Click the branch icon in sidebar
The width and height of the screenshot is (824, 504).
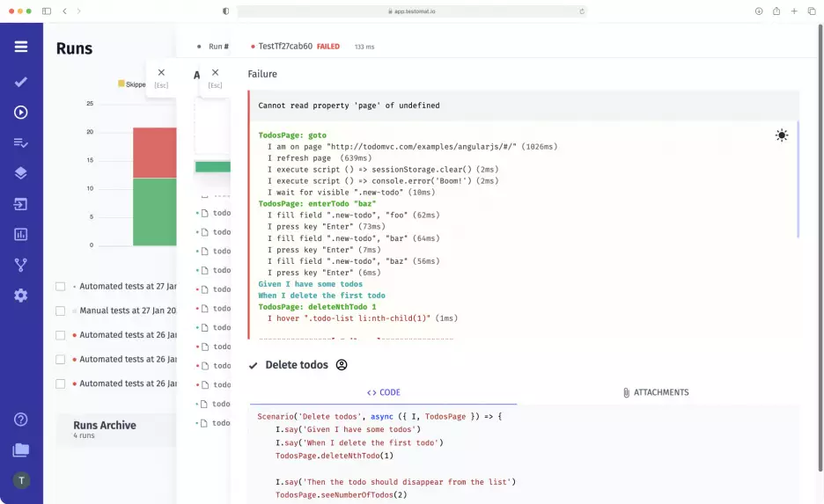pyautogui.click(x=21, y=265)
